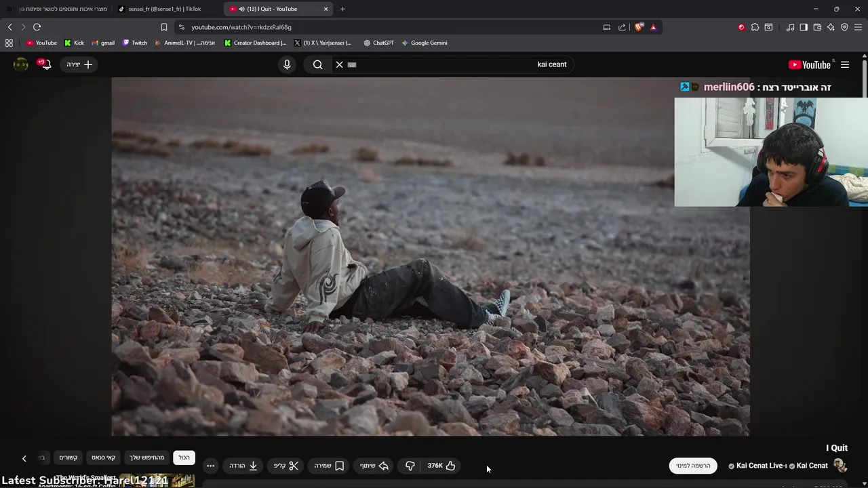The image size is (868, 488).
Task: Open the Twitch bookmark
Action: coord(134,43)
